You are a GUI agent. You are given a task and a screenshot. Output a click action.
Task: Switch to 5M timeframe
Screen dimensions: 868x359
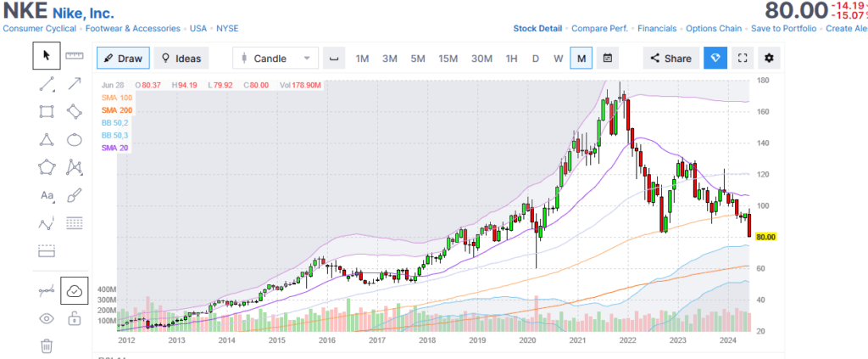pos(418,59)
